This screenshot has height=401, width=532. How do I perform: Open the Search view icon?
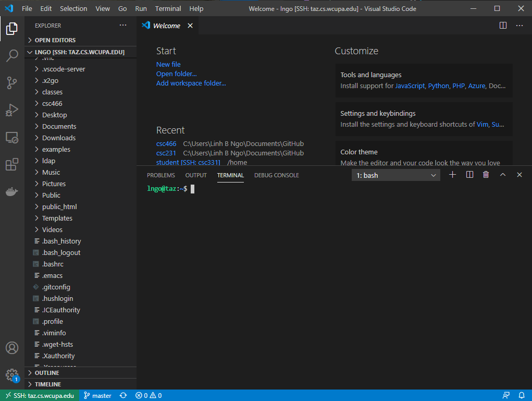[x=12, y=56]
